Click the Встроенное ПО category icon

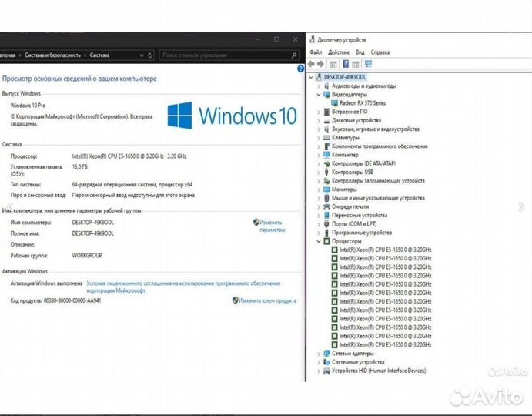(326, 112)
